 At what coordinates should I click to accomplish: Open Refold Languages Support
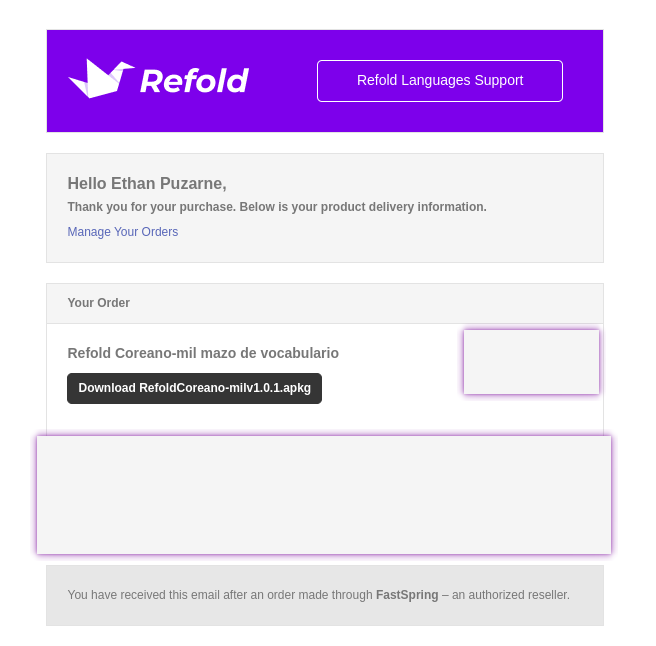439,81
